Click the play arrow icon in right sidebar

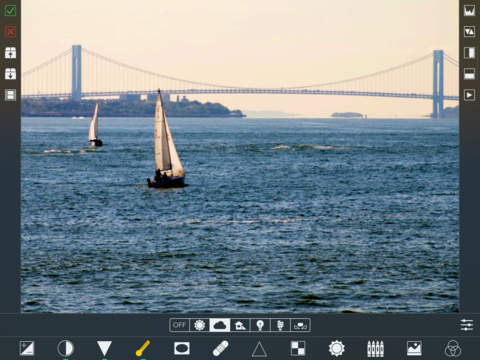tap(469, 95)
